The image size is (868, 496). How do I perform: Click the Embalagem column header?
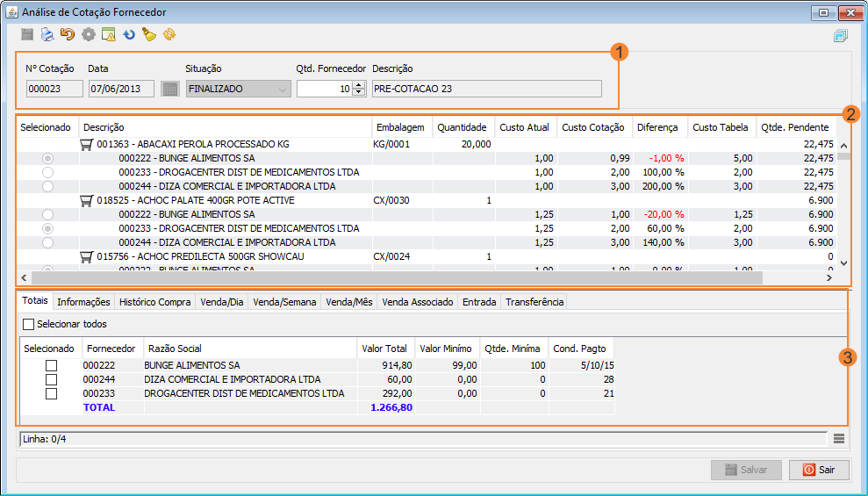(x=400, y=127)
